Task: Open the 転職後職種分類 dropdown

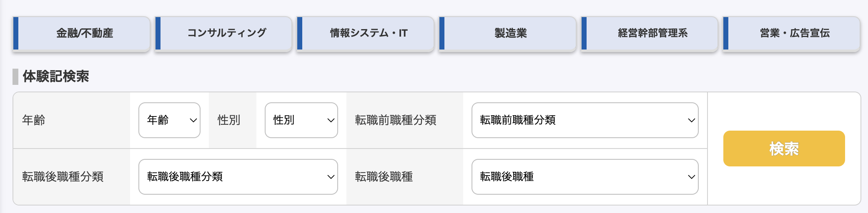Action: coord(238,177)
